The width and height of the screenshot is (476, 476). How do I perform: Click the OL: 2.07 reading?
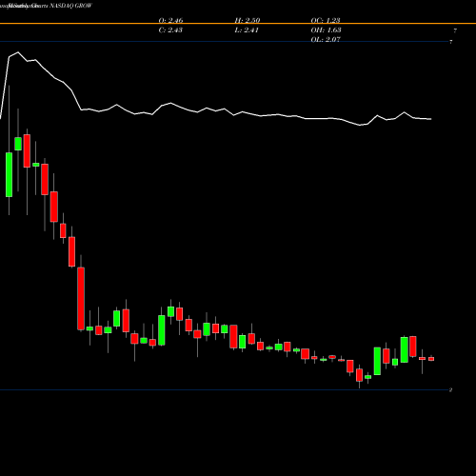pyautogui.click(x=326, y=40)
